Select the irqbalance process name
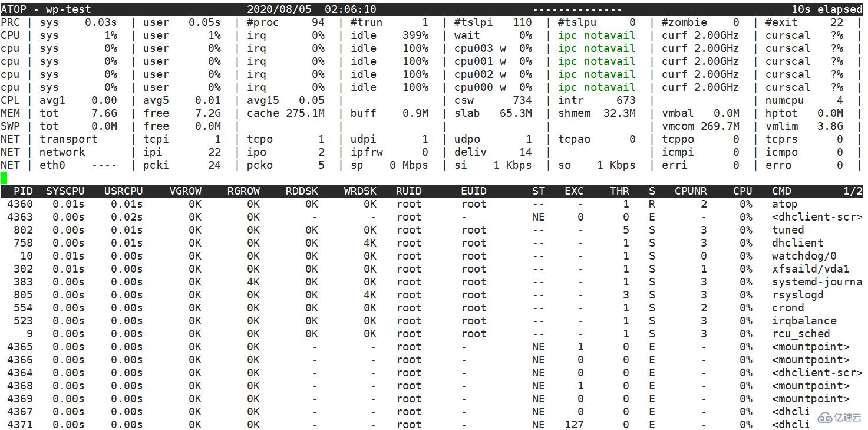The height and width of the screenshot is (430, 868). click(804, 321)
